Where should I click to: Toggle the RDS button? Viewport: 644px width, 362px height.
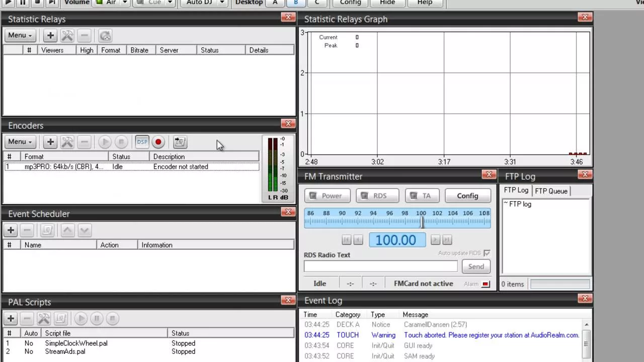(377, 196)
